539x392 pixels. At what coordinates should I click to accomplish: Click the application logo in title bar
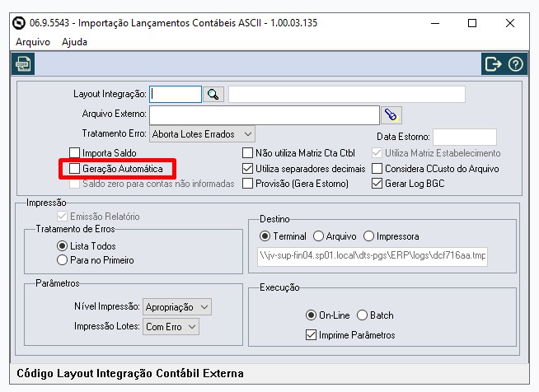coord(19,23)
